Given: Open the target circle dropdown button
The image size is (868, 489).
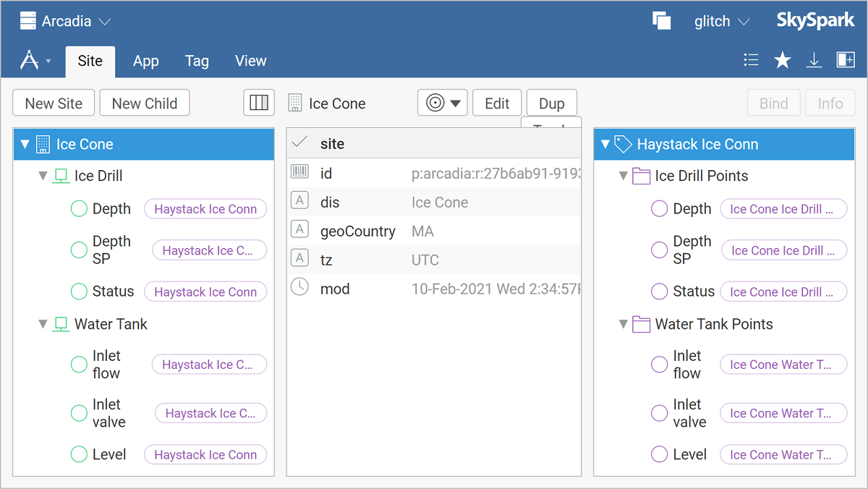Looking at the screenshot, I should [443, 103].
